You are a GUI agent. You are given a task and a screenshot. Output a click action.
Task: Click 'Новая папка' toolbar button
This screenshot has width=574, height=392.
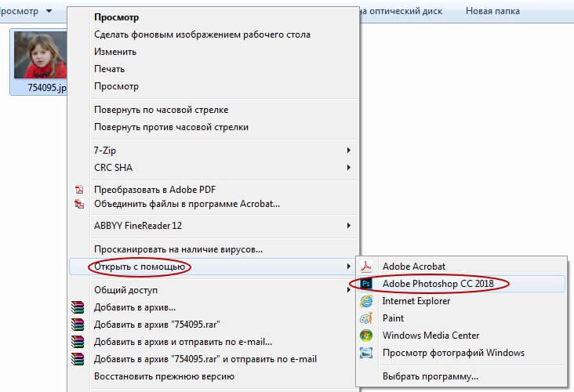click(492, 11)
